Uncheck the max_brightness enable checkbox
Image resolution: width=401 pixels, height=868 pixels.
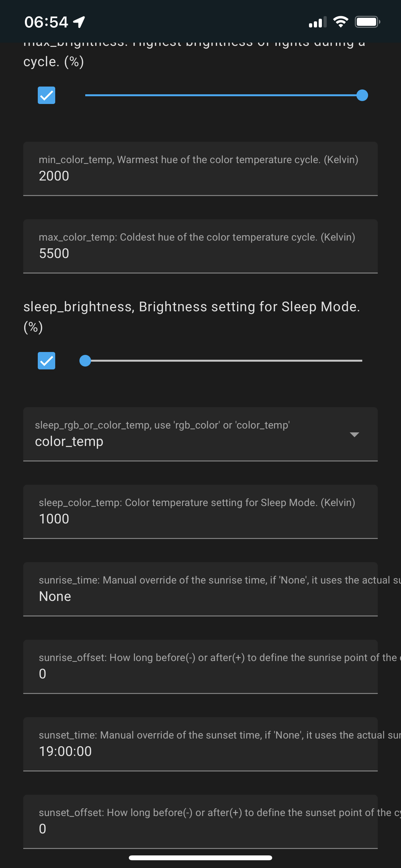click(x=46, y=95)
